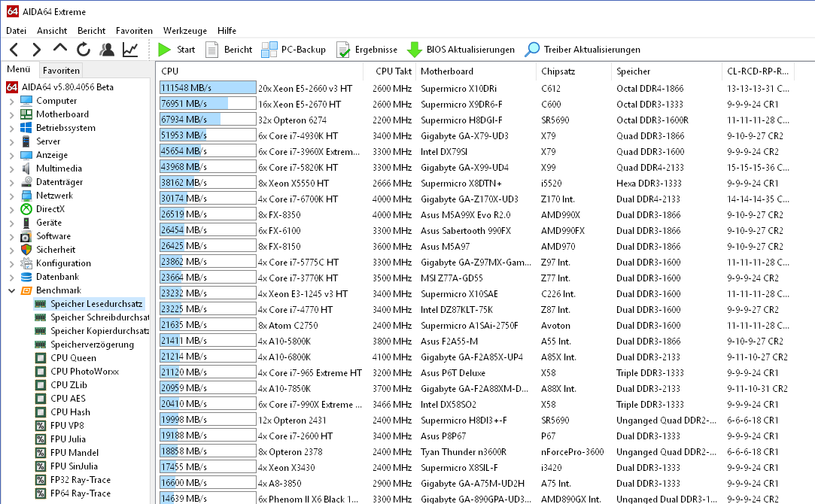
Task: Select the CPU PhotoWorxx benchmark
Action: [77, 372]
